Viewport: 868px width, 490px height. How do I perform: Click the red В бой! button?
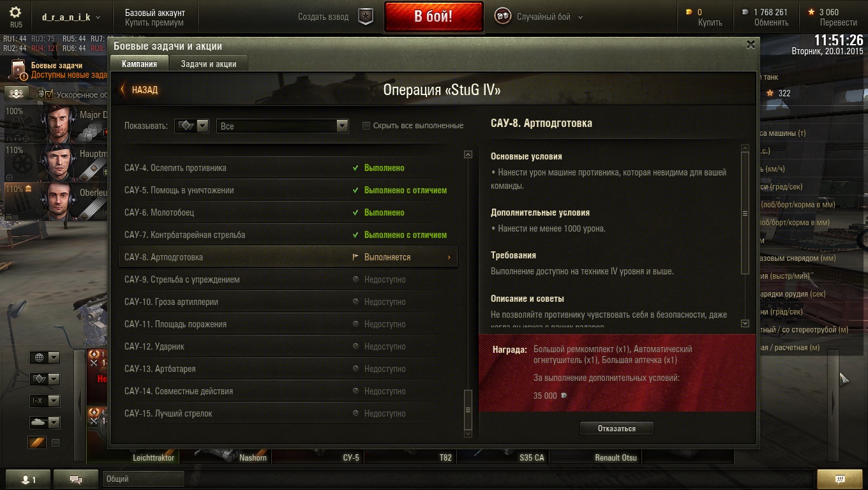433,17
